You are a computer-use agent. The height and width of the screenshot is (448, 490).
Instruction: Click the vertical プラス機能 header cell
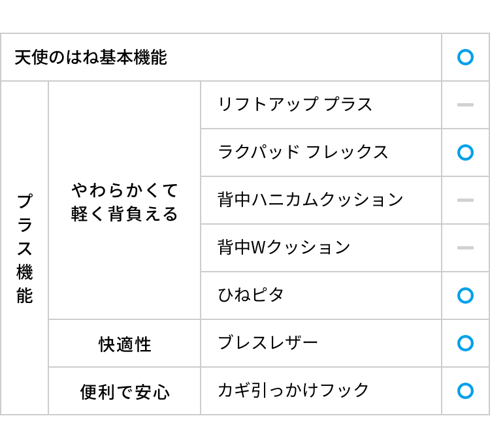tap(25, 248)
